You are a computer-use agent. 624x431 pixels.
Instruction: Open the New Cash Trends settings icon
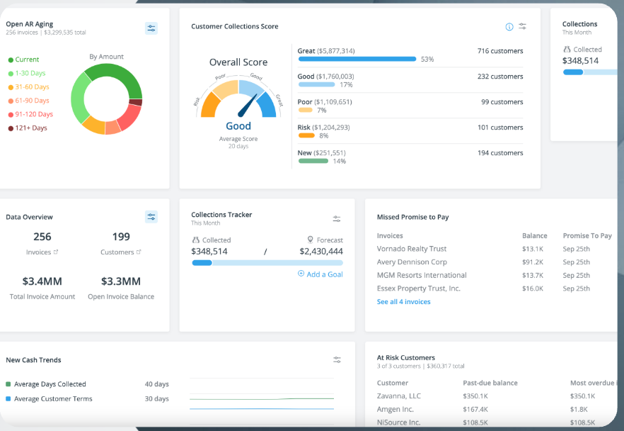pyautogui.click(x=337, y=360)
